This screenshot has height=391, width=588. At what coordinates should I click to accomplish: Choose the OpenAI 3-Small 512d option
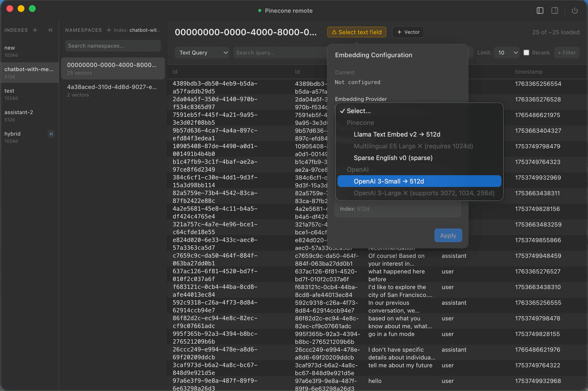tap(419, 181)
